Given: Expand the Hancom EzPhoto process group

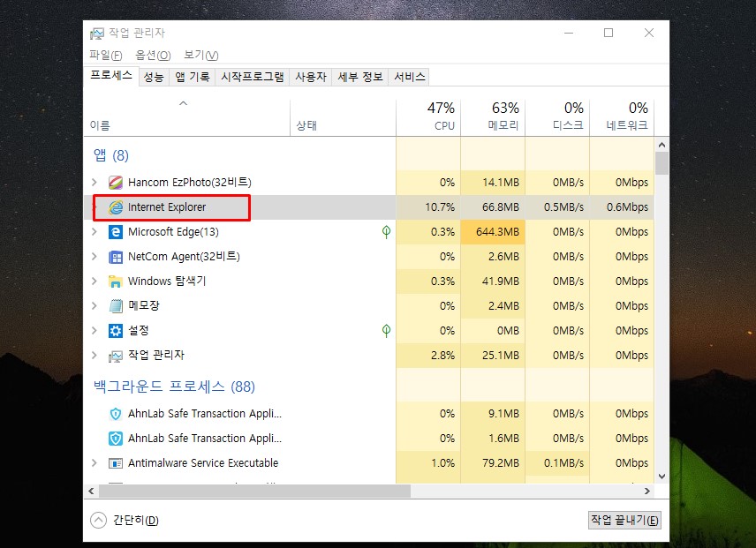Looking at the screenshot, I should point(94,182).
